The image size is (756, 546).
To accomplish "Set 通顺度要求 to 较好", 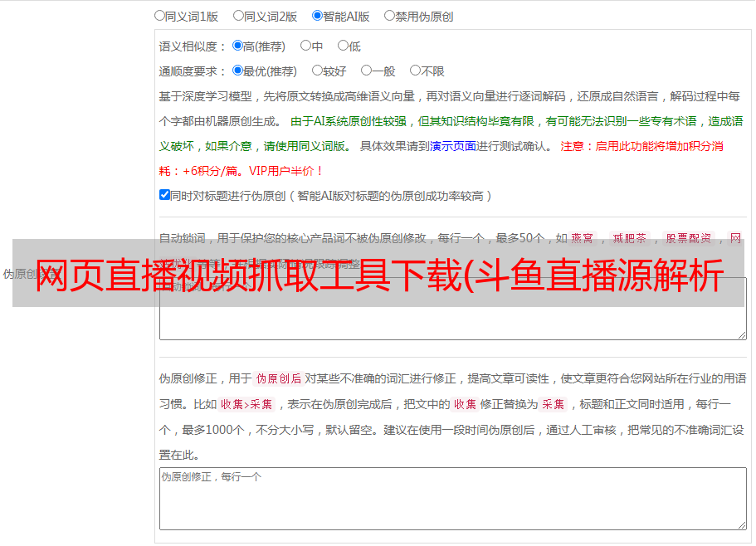I will [317, 71].
